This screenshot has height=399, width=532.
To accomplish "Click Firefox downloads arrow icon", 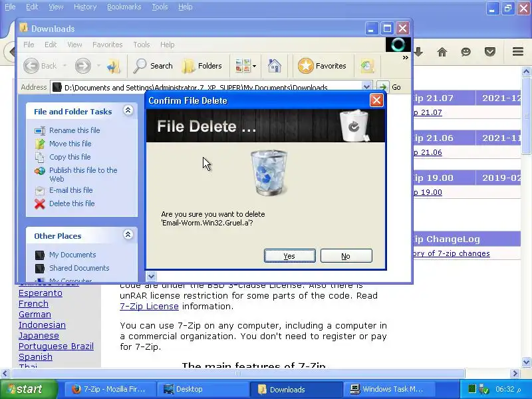I will [x=418, y=52].
